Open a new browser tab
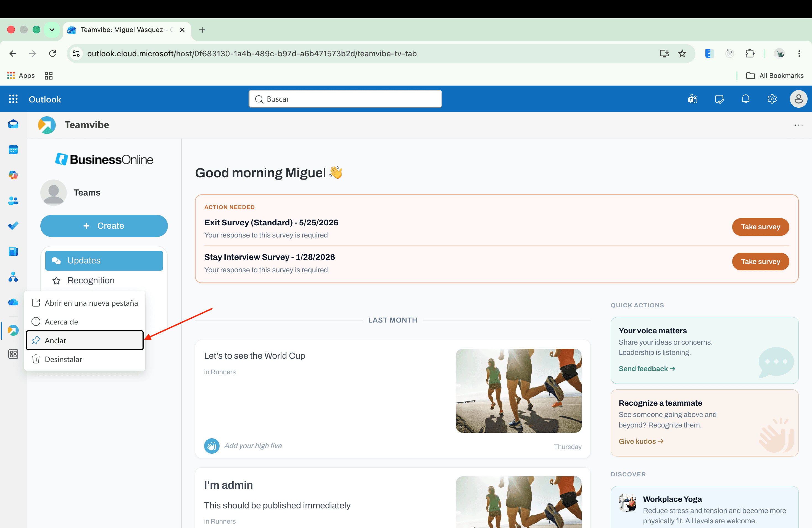Screen dimensions: 812x528 [x=202, y=30]
